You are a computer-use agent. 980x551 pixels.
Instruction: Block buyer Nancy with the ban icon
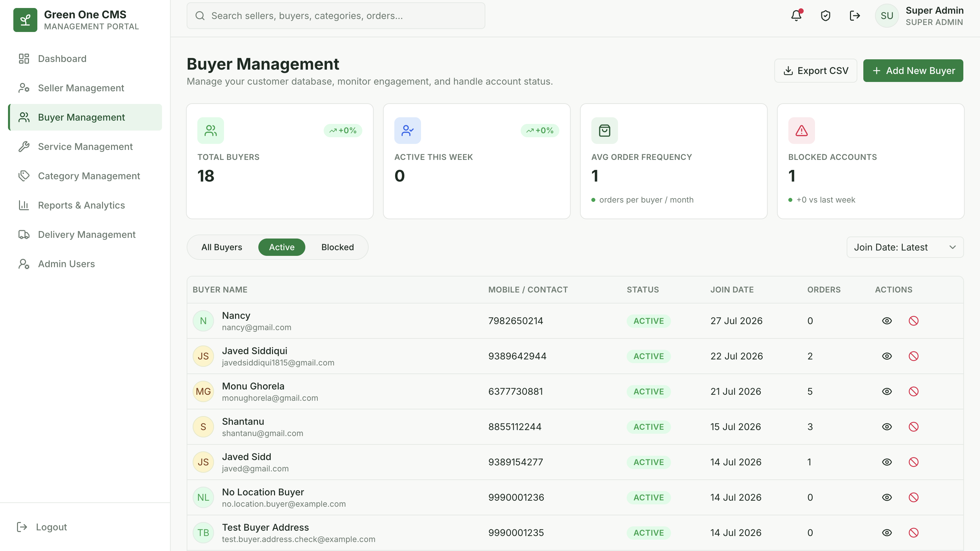913,321
